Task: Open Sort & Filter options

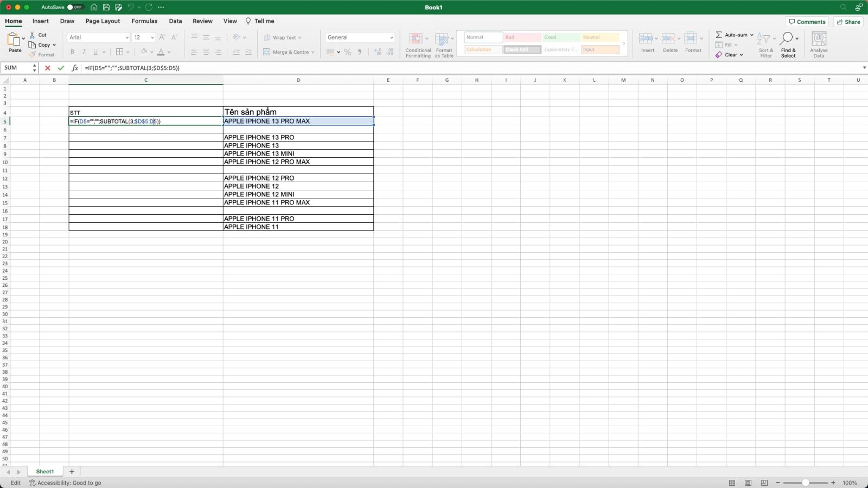Action: coord(765,44)
